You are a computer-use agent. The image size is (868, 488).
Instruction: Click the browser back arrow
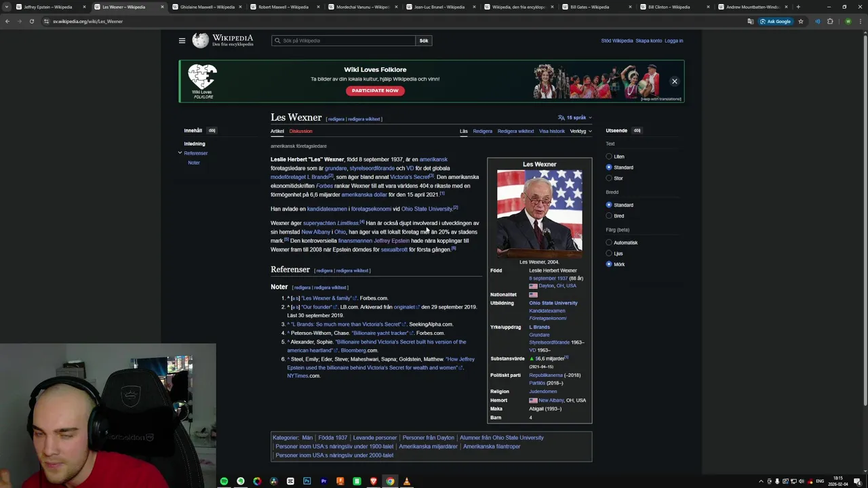7,21
